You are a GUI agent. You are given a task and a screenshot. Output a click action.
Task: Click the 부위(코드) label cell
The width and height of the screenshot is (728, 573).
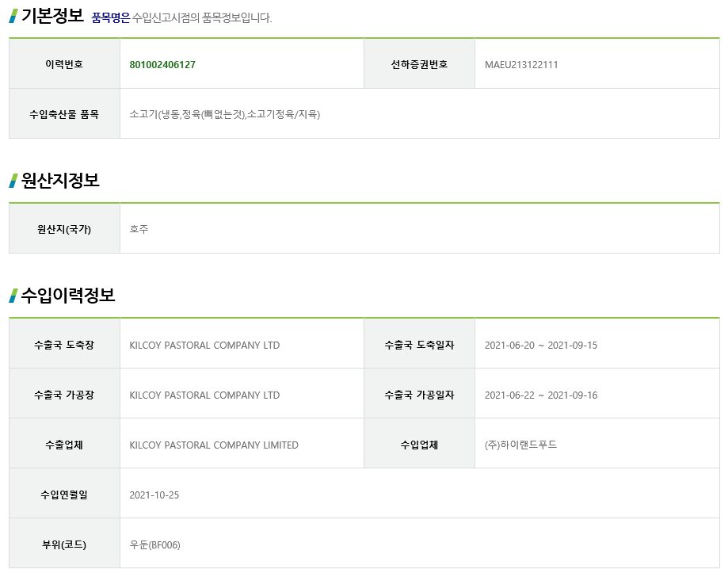tap(64, 544)
